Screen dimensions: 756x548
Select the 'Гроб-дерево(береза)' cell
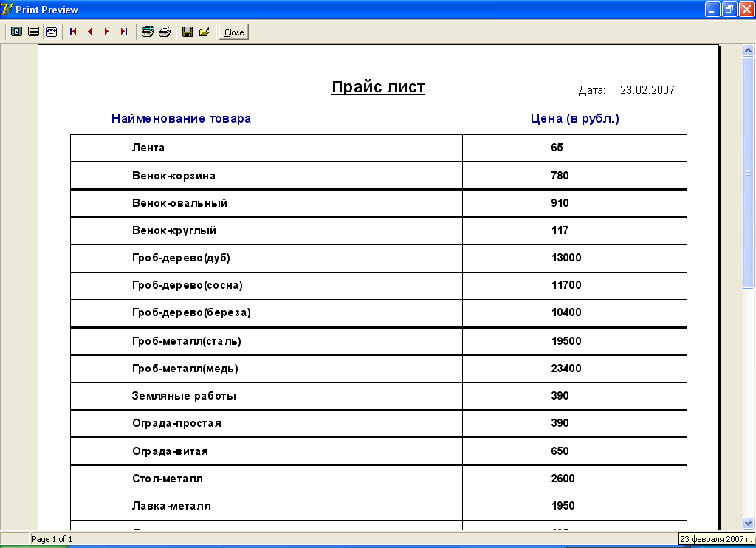click(x=191, y=313)
